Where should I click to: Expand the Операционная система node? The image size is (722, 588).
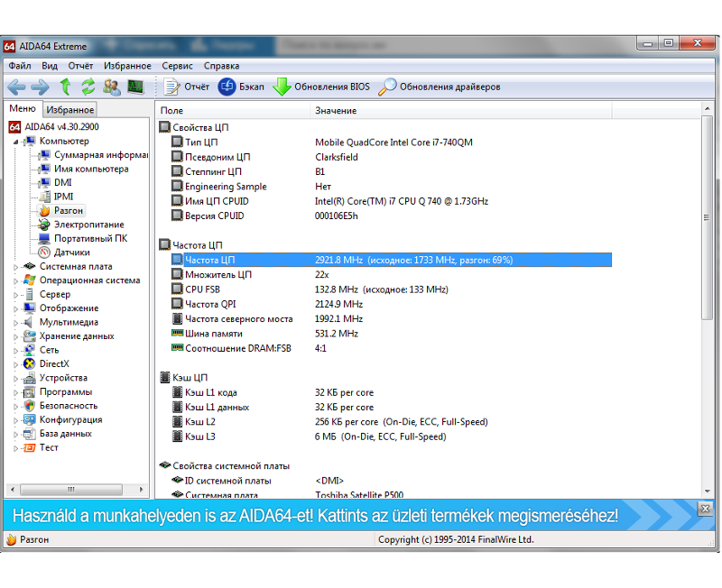[15, 280]
